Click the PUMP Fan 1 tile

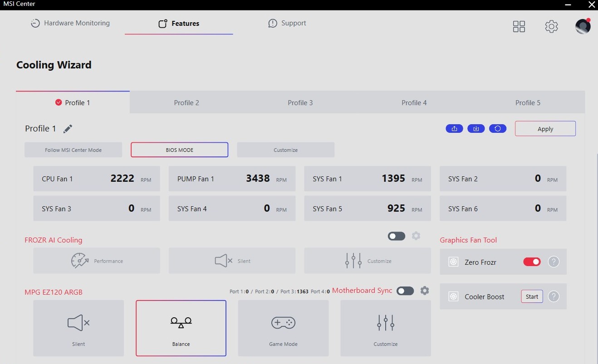pos(232,179)
